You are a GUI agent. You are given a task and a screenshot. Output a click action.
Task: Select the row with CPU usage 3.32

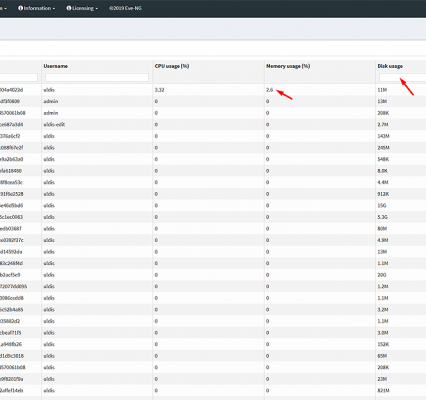point(213,90)
